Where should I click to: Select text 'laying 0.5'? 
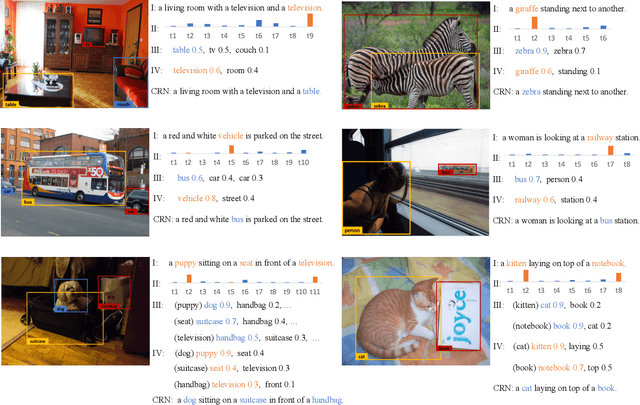586,346
